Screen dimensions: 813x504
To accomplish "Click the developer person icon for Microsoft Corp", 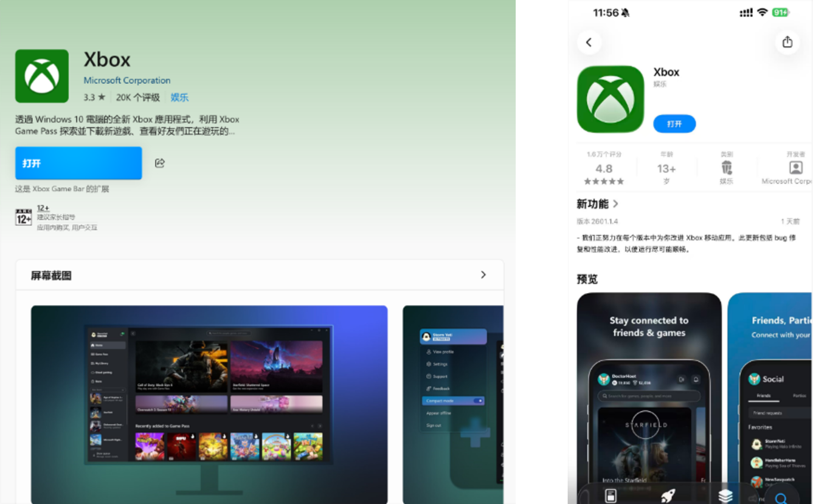I will (x=795, y=168).
